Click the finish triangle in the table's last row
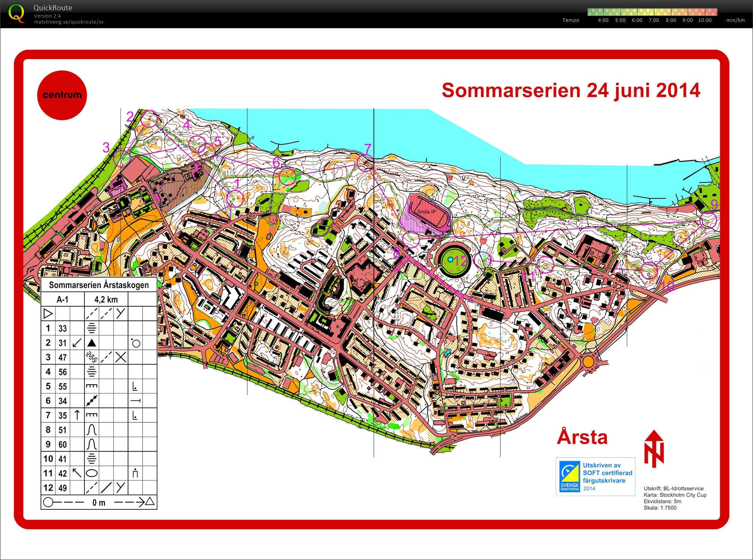The image size is (753, 560). point(150,501)
